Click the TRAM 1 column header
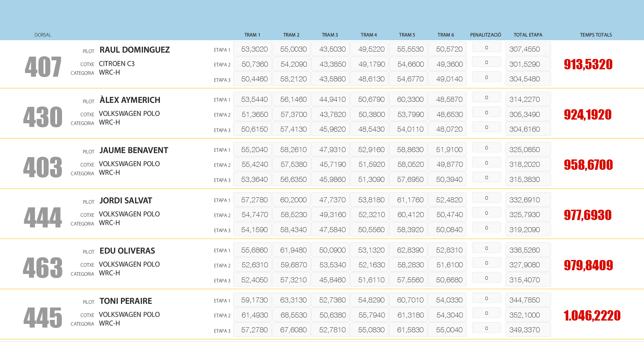644x342 pixels. tap(252, 35)
